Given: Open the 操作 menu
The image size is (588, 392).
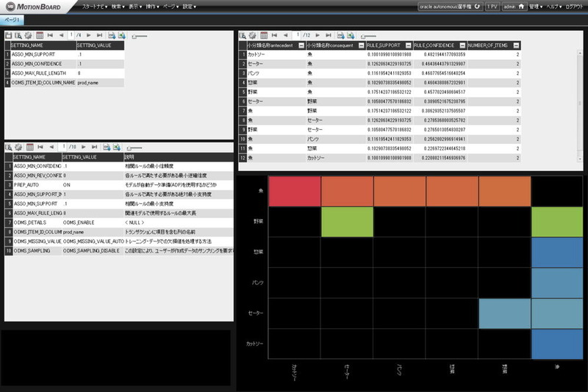Looking at the screenshot, I should pos(153,7).
